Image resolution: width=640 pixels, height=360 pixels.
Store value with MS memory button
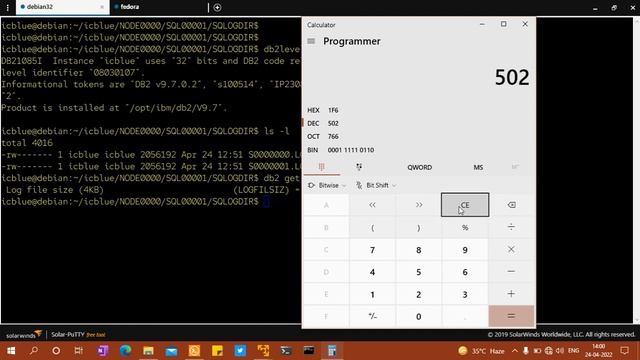pos(478,167)
